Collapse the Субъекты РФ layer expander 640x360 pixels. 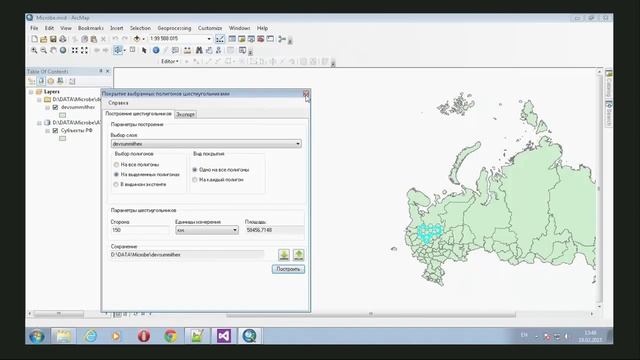48,131
